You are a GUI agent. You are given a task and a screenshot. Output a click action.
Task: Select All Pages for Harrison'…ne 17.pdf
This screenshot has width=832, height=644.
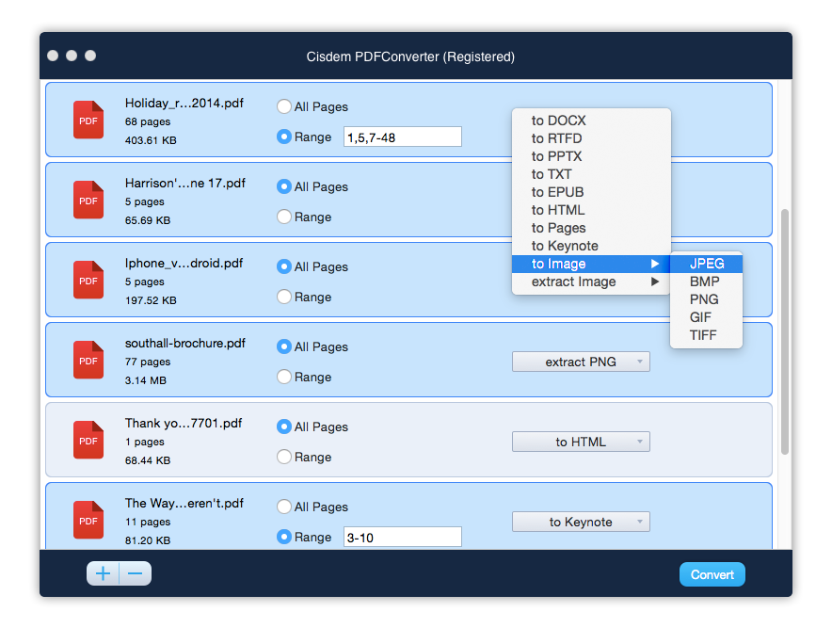(284, 186)
